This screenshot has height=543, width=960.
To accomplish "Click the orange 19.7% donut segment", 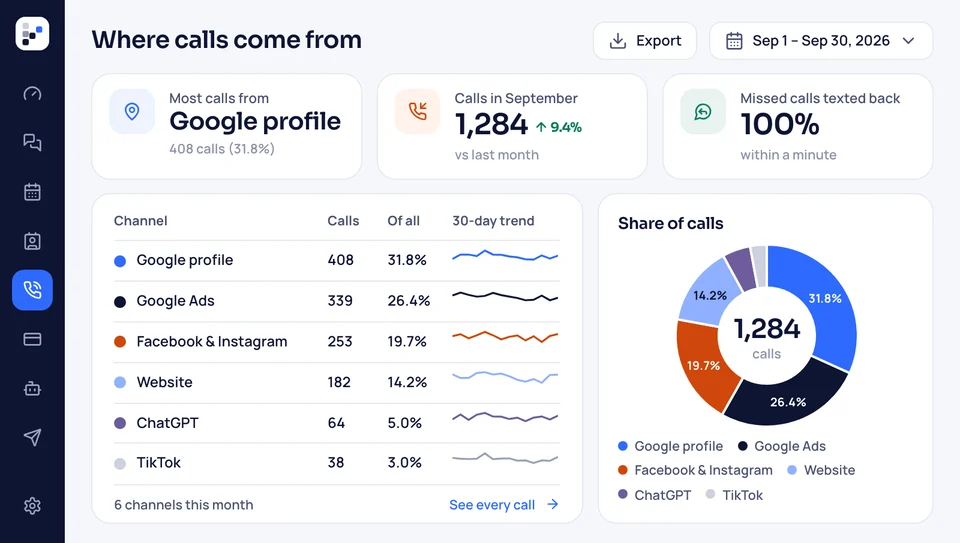I will [703, 365].
